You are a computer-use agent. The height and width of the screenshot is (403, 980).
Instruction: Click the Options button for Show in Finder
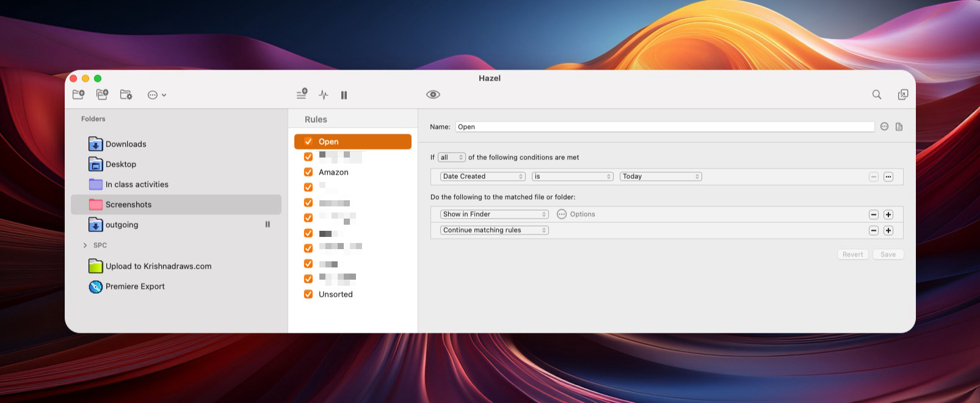(x=575, y=214)
